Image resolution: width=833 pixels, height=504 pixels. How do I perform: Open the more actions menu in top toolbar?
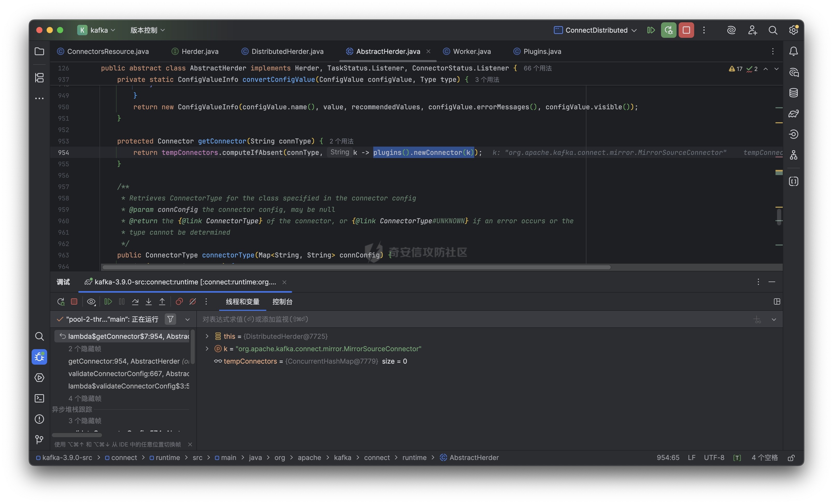click(x=704, y=30)
